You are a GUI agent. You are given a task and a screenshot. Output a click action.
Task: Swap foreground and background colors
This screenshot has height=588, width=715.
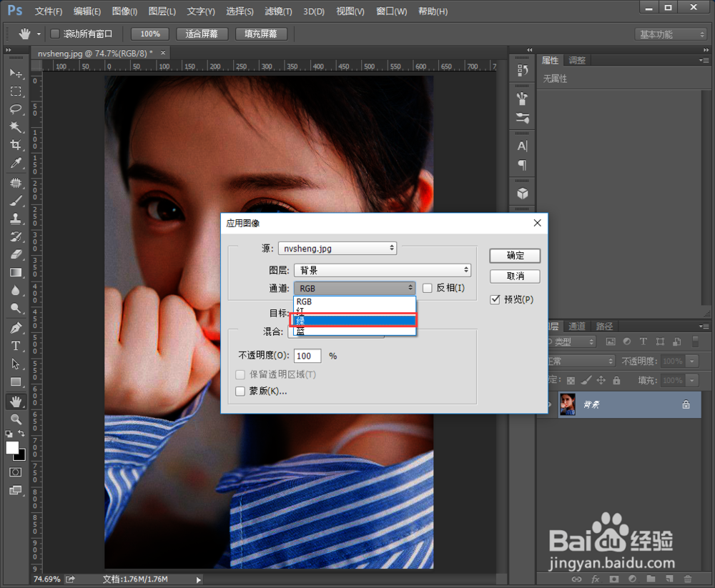21,433
